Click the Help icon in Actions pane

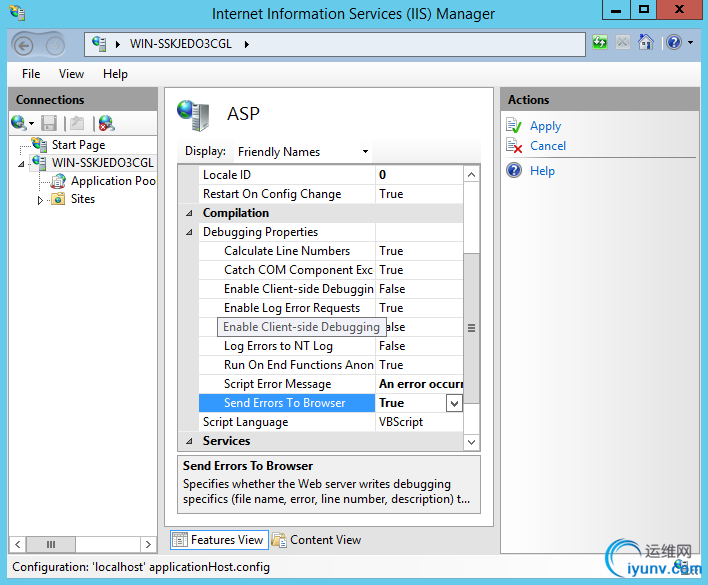[x=514, y=171]
